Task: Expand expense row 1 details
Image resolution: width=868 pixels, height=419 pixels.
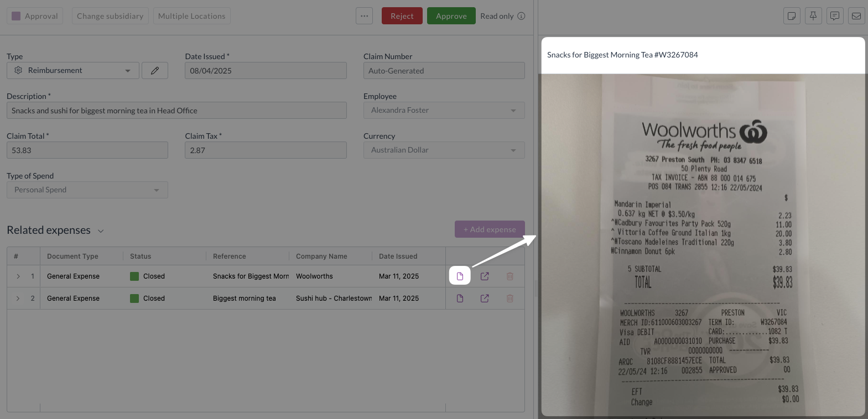Action: point(18,276)
